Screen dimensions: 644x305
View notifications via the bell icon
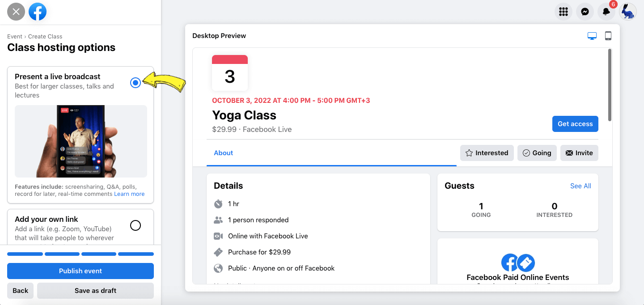606,12
